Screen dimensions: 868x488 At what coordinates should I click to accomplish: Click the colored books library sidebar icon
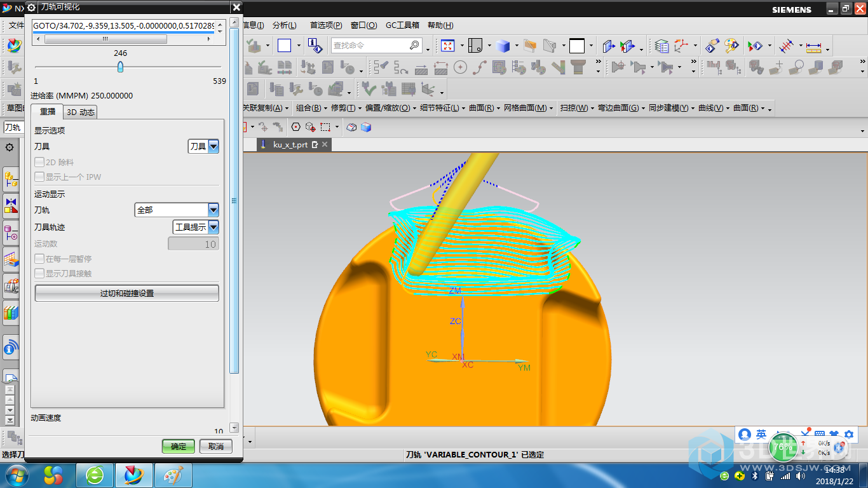[x=11, y=313]
